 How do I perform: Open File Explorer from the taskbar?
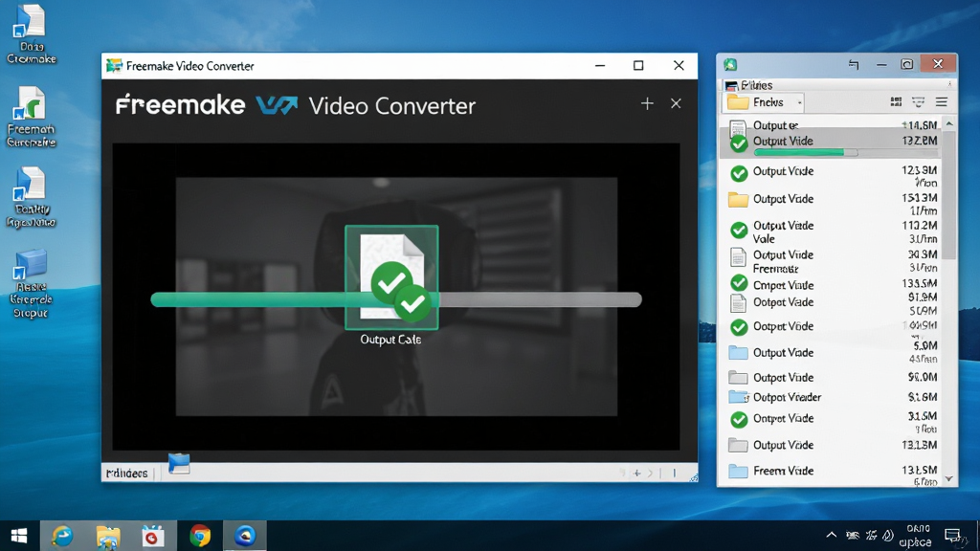[x=108, y=536]
